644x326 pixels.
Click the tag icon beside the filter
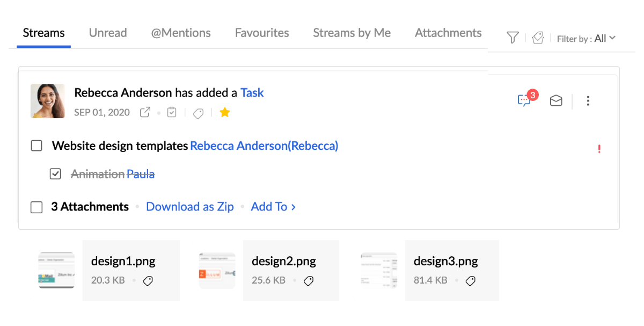click(x=538, y=38)
